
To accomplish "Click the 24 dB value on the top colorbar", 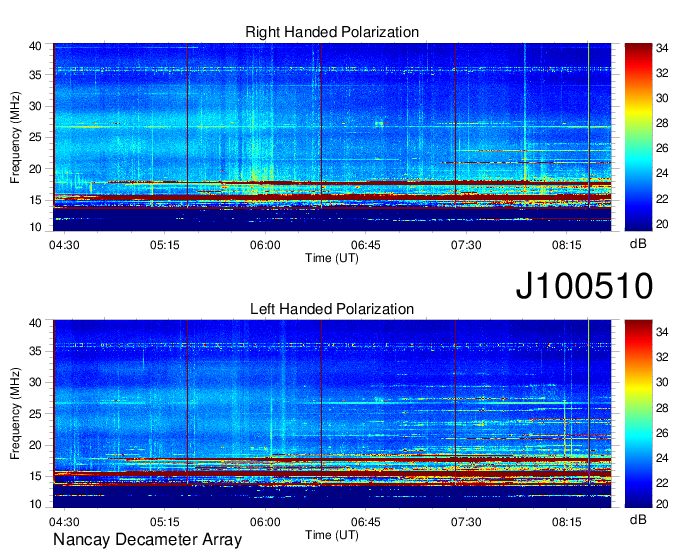I will click(x=662, y=173).
